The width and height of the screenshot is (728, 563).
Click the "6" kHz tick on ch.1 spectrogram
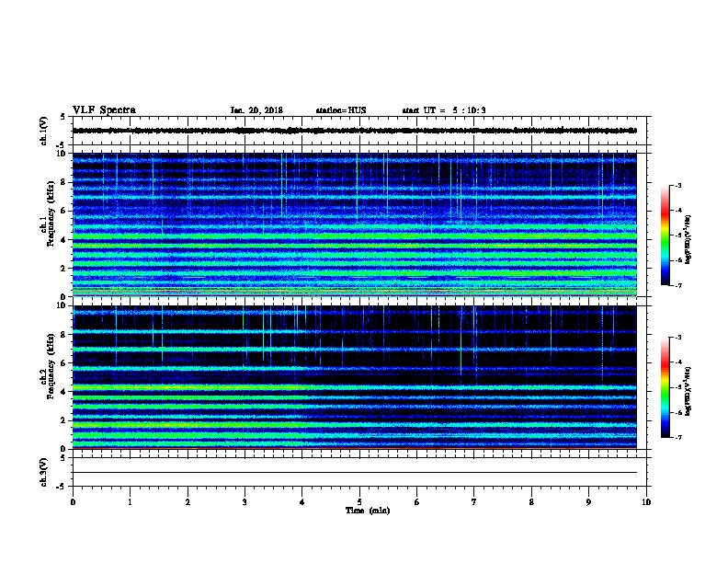63,211
